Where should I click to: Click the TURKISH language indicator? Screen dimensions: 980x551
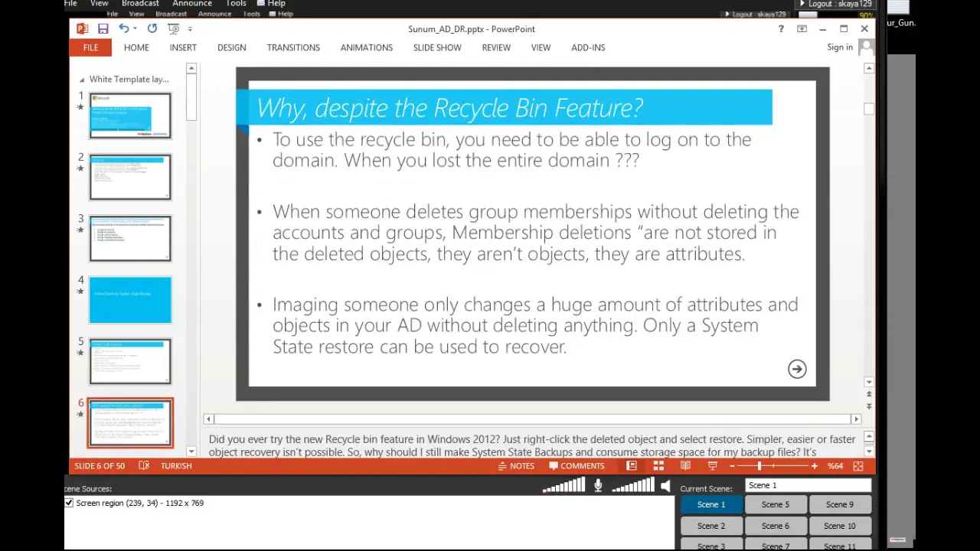coord(176,466)
